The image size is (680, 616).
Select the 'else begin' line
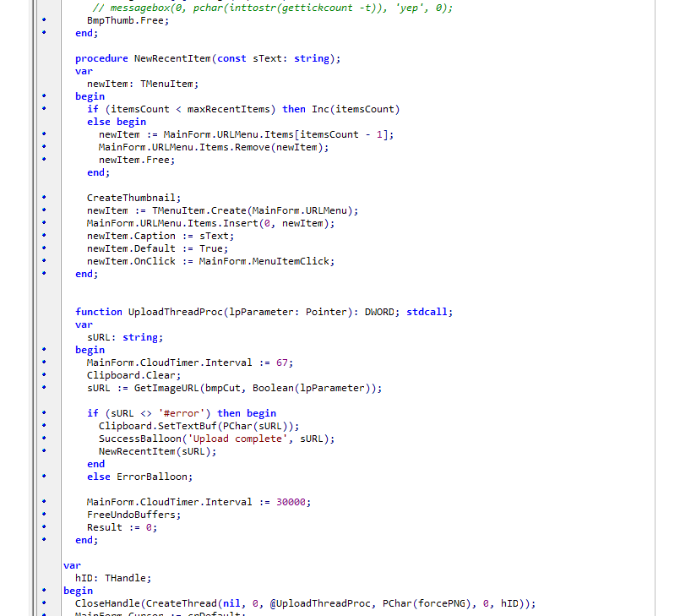[117, 122]
